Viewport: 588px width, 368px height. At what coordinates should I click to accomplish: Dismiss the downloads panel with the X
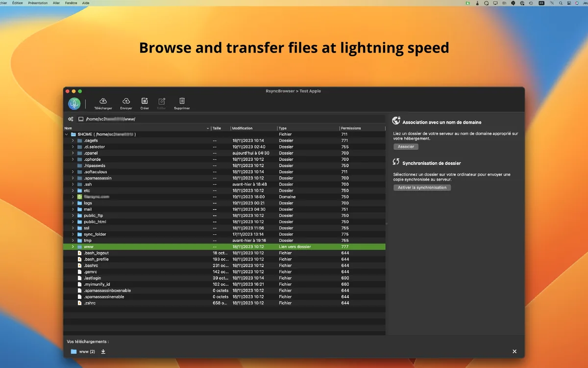pyautogui.click(x=514, y=351)
